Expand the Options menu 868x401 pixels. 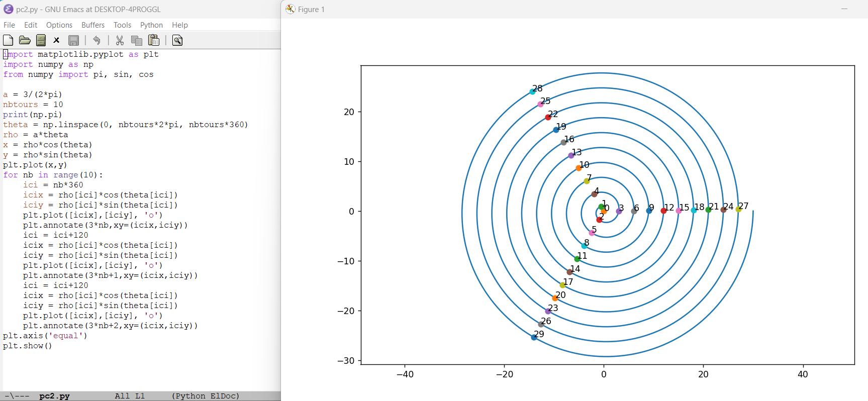[x=59, y=25]
